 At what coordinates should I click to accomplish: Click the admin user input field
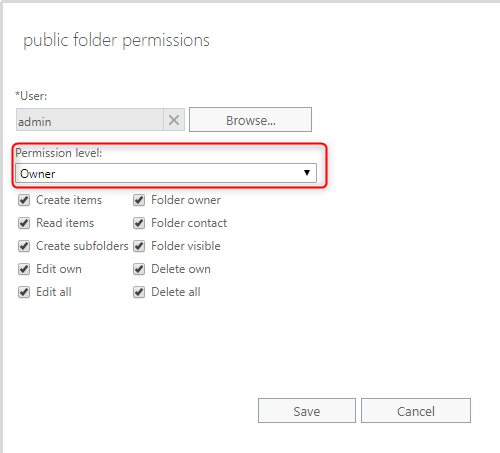click(90, 120)
